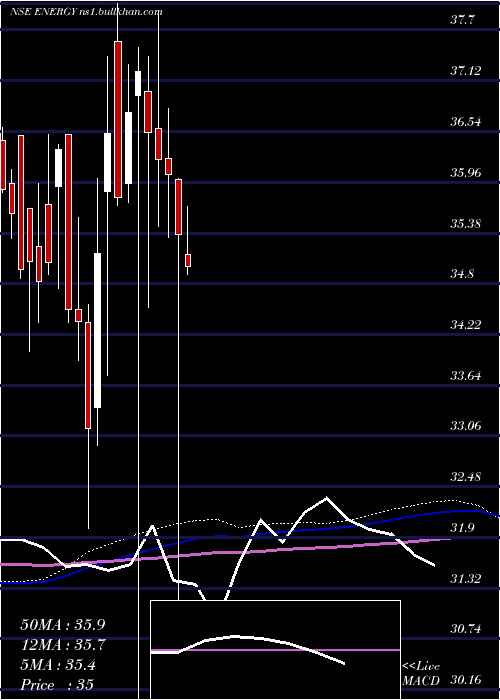Click the <<Live MACD label
The width and height of the screenshot is (500, 700).
click(421, 674)
